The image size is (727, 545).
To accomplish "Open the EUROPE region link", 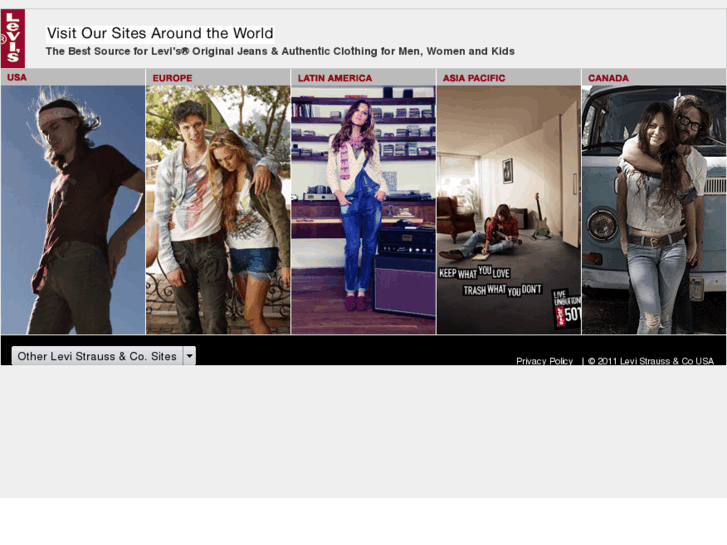I will (172, 78).
